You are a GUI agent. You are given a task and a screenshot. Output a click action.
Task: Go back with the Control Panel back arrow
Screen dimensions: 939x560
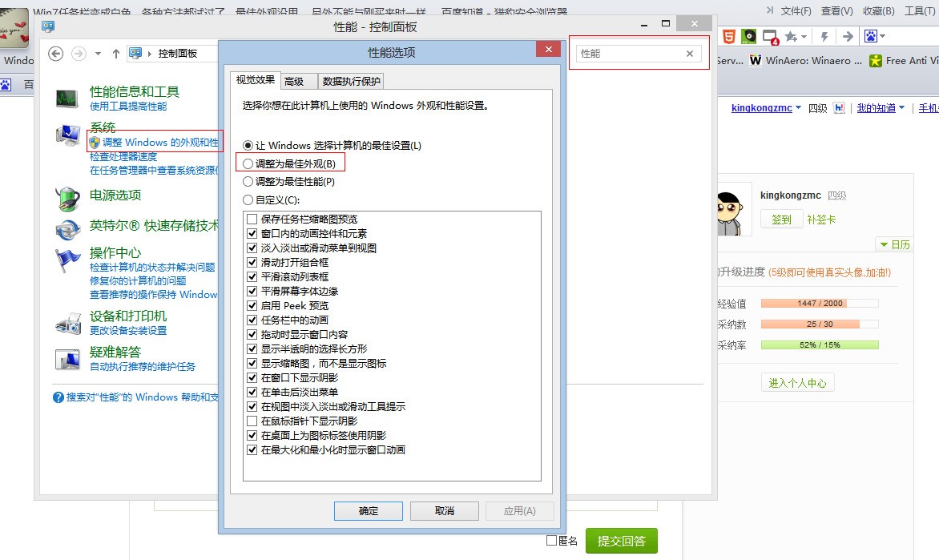tap(56, 54)
